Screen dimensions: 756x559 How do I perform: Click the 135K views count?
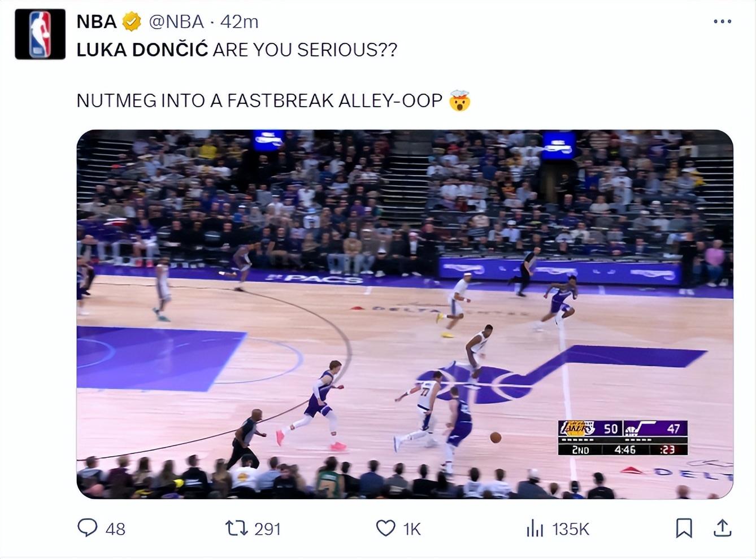(x=571, y=529)
